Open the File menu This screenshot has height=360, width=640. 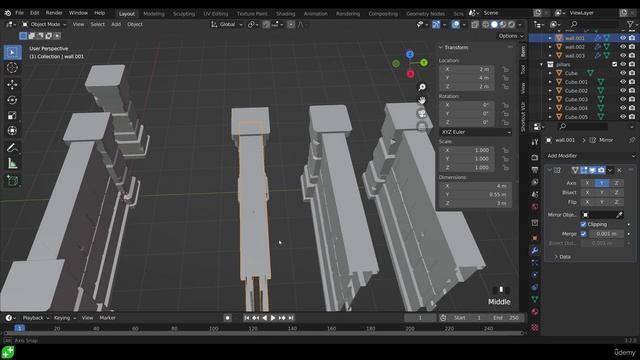point(20,13)
